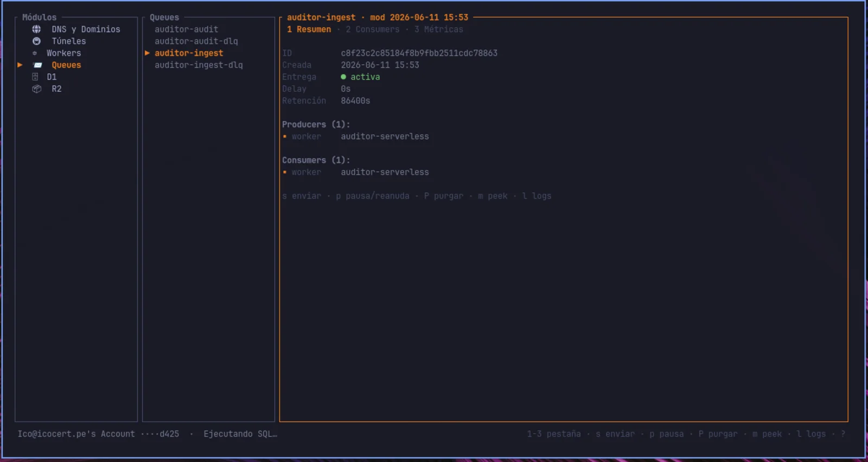The width and height of the screenshot is (868, 462).
Task: Switch to the Métricas tab
Action: [438, 29]
